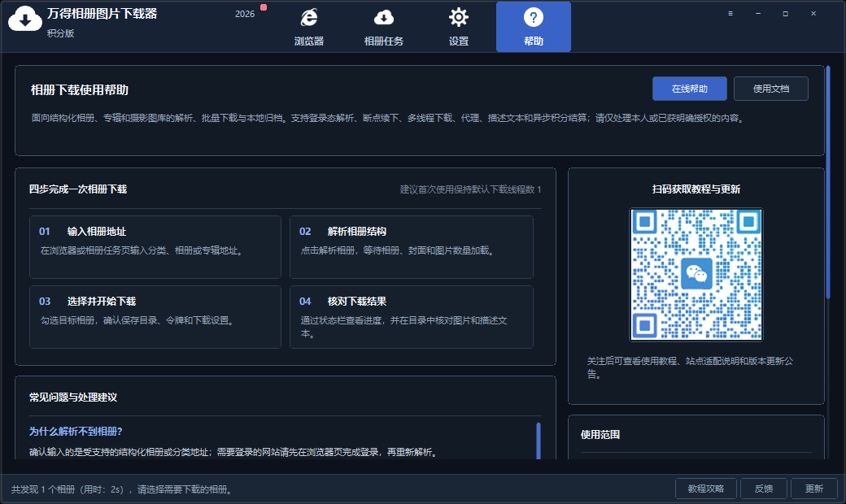The height and width of the screenshot is (504, 846).
Task: Click the main page vertical scrollbar
Action: coord(828,182)
